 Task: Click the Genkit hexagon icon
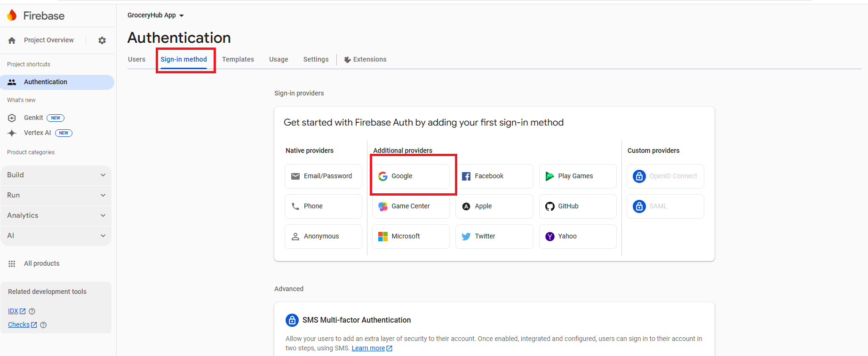click(x=12, y=118)
